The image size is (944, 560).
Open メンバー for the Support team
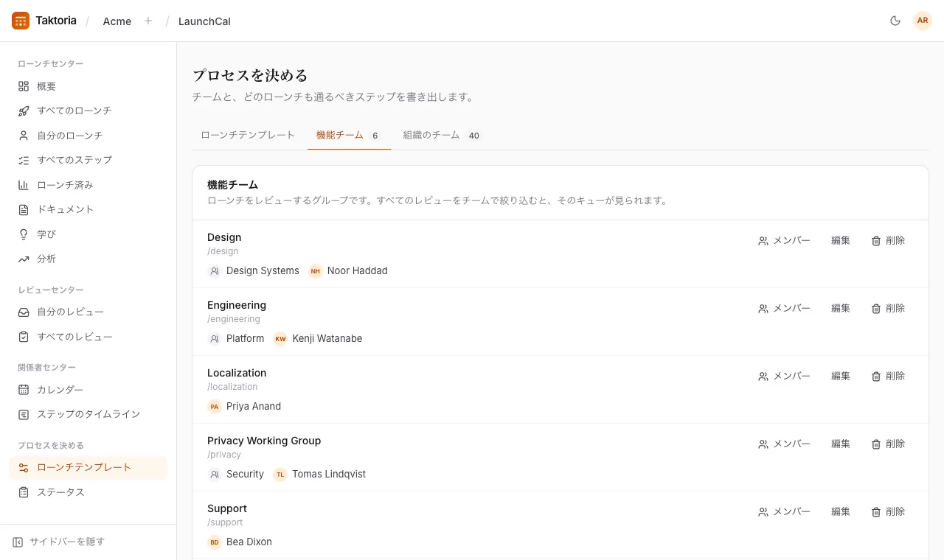pyautogui.click(x=784, y=511)
